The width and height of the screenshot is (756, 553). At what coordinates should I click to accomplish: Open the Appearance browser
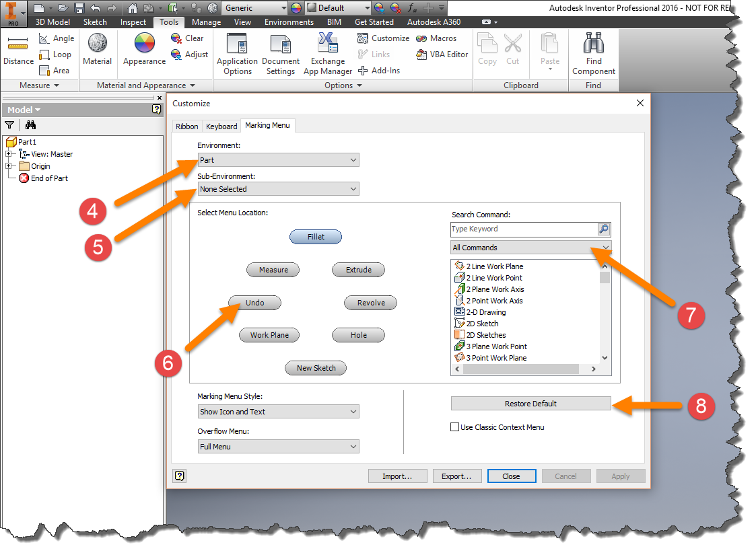point(144,49)
